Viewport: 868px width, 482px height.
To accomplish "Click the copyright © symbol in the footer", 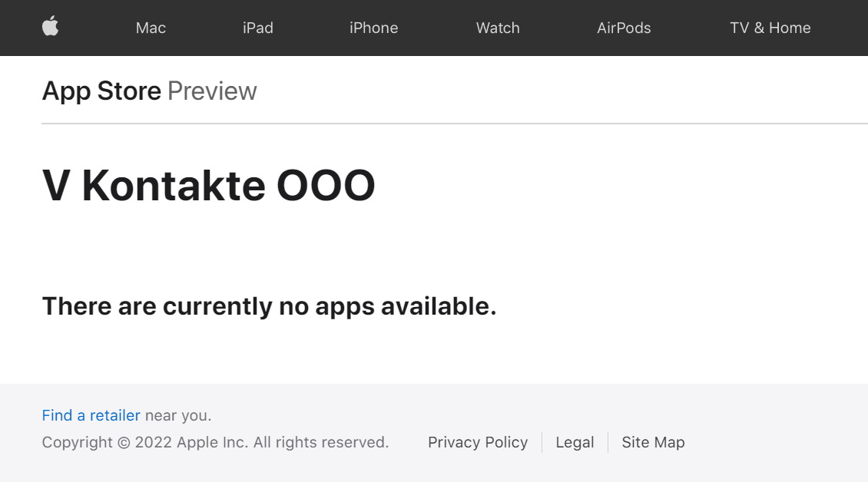I will [x=124, y=442].
